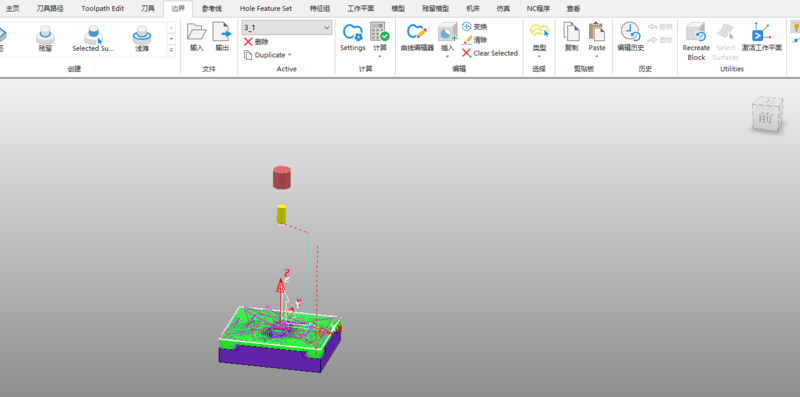Click the 前 view cube face
This screenshot has width=800, height=397.
point(766,115)
